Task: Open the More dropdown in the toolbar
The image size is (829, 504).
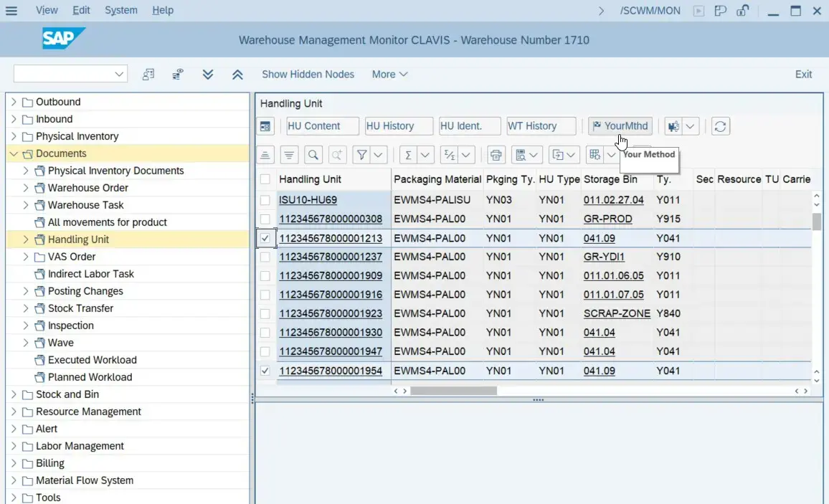Action: coord(389,75)
